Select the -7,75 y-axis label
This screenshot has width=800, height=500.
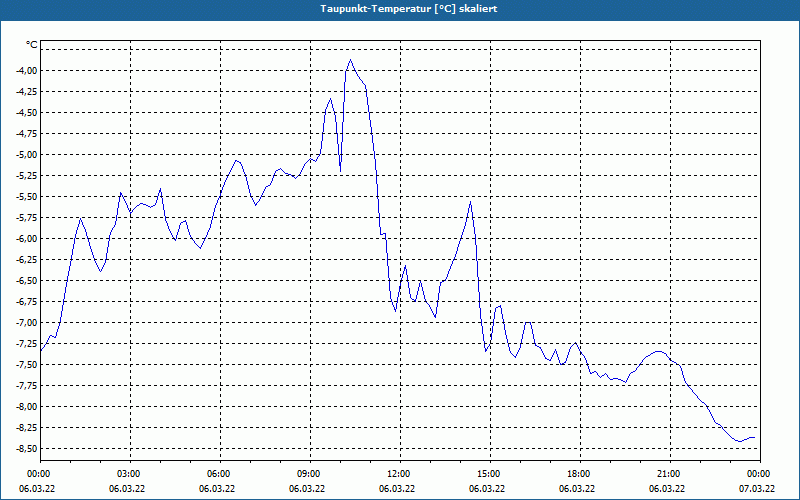(27, 386)
